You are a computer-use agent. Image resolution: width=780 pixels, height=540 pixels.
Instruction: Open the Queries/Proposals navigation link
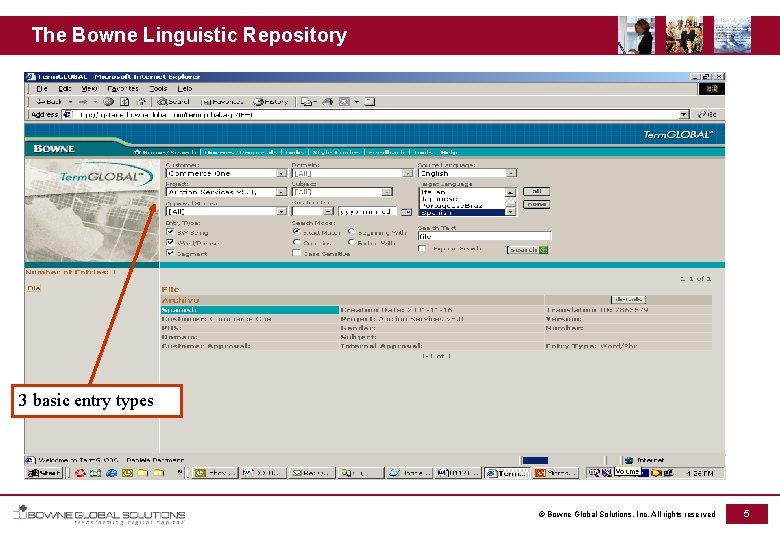tap(241, 152)
